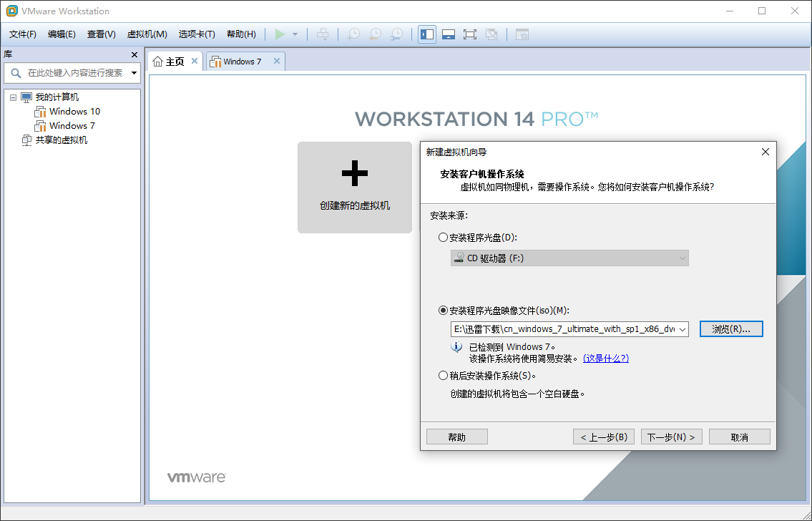The height and width of the screenshot is (521, 812).
Task: Click the take snapshot clock icon
Action: [x=353, y=34]
